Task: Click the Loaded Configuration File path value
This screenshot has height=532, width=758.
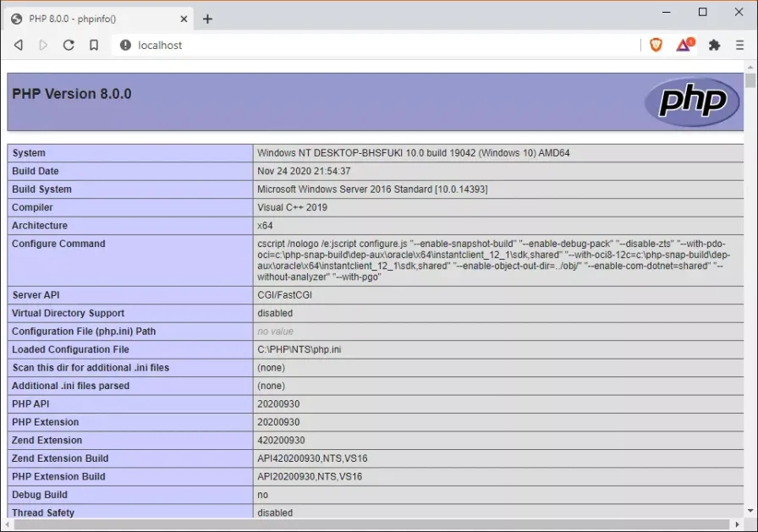Action: click(299, 349)
